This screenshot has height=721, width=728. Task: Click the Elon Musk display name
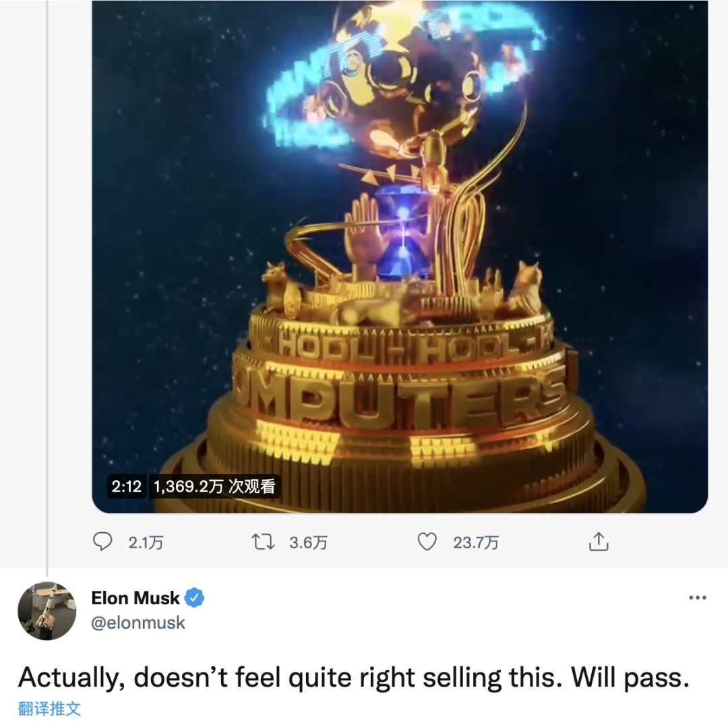135,598
